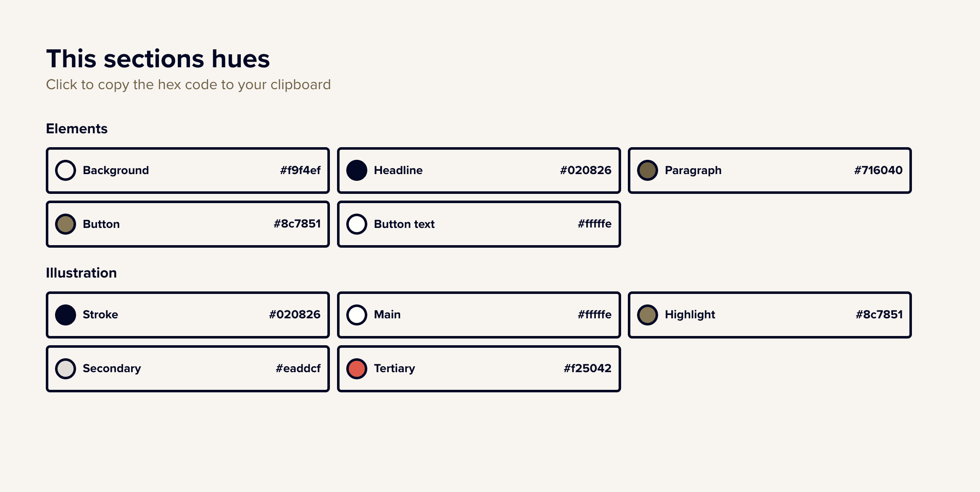Viewport: 980px width, 492px height.
Task: Click the Button text white circle
Action: click(357, 224)
